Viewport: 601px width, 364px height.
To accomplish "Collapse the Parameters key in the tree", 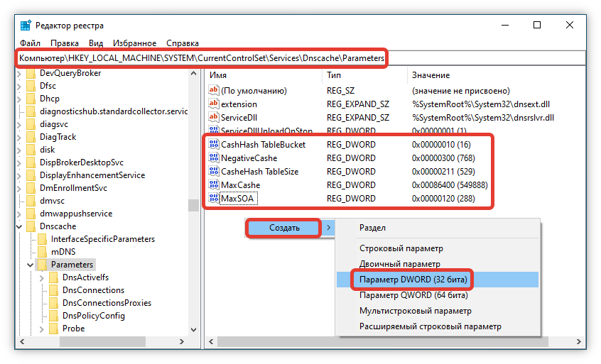I will tap(30, 265).
